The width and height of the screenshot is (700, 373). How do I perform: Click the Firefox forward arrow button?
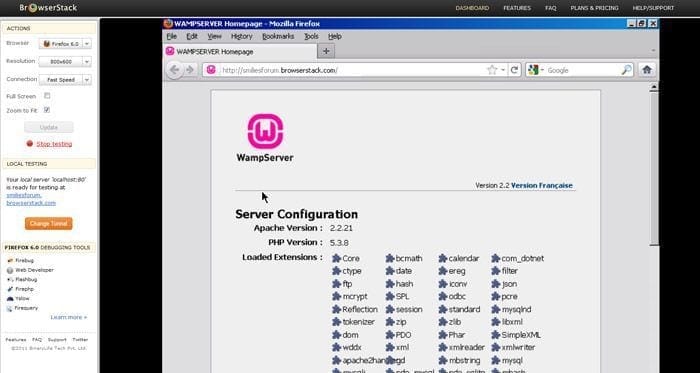pos(190,70)
